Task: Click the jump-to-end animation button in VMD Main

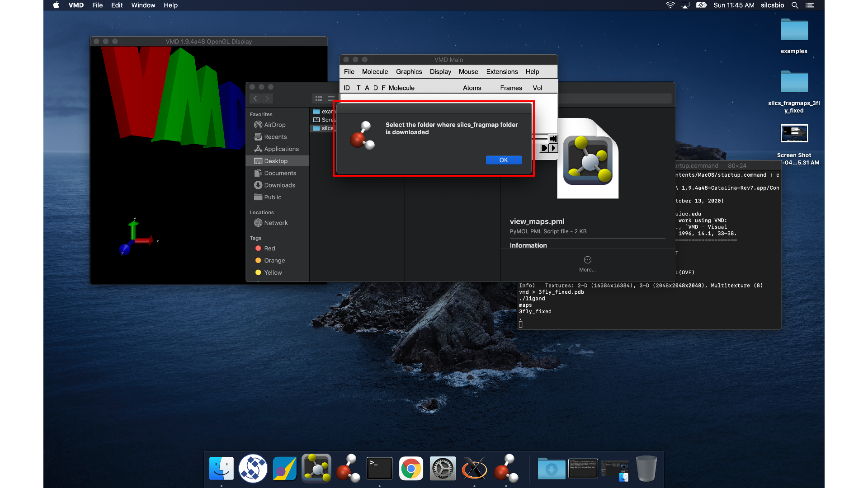Action: pos(553,139)
